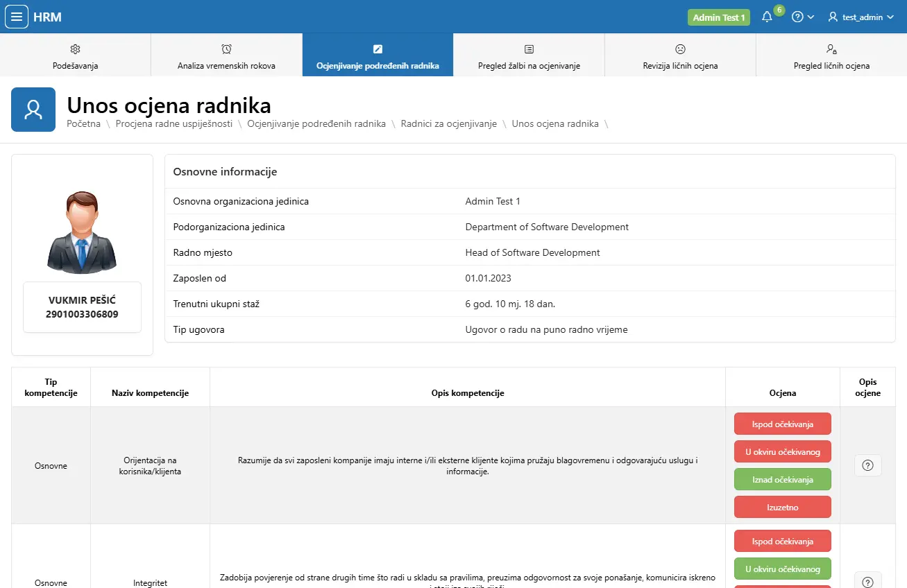The height and width of the screenshot is (588, 907).
Task: Switch to Analiza vremenskih rokova tab
Action: 226,55
